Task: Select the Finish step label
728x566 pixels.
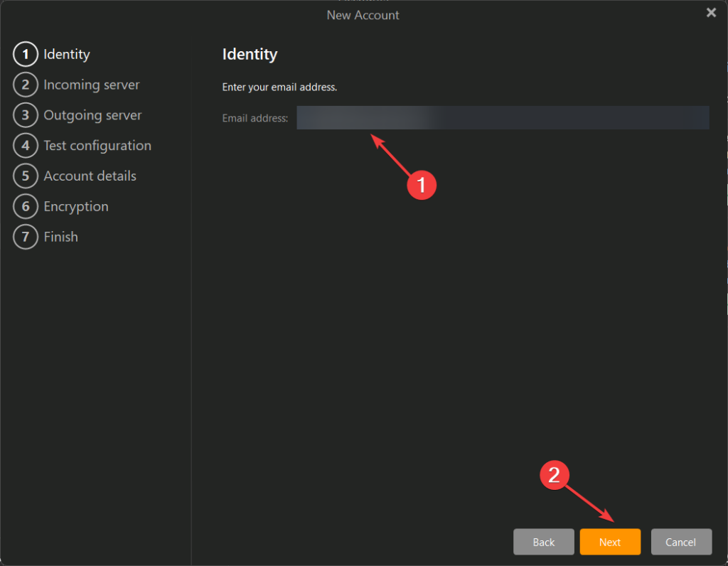Action: [x=60, y=237]
